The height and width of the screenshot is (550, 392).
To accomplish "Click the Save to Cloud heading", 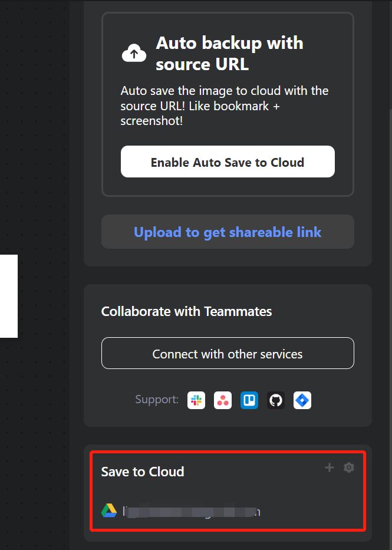I will [x=142, y=472].
